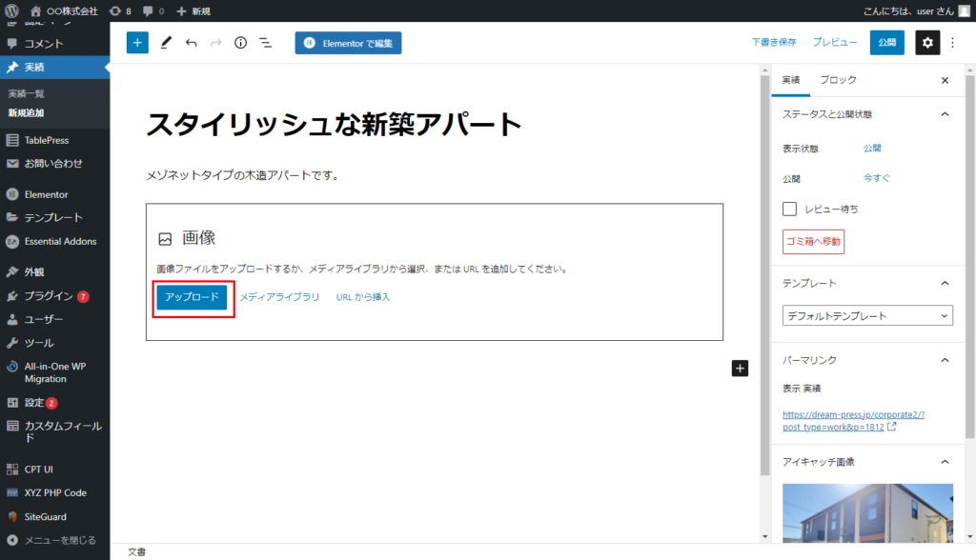Click the Undo arrow icon
This screenshot has height=560, width=976.
click(192, 43)
